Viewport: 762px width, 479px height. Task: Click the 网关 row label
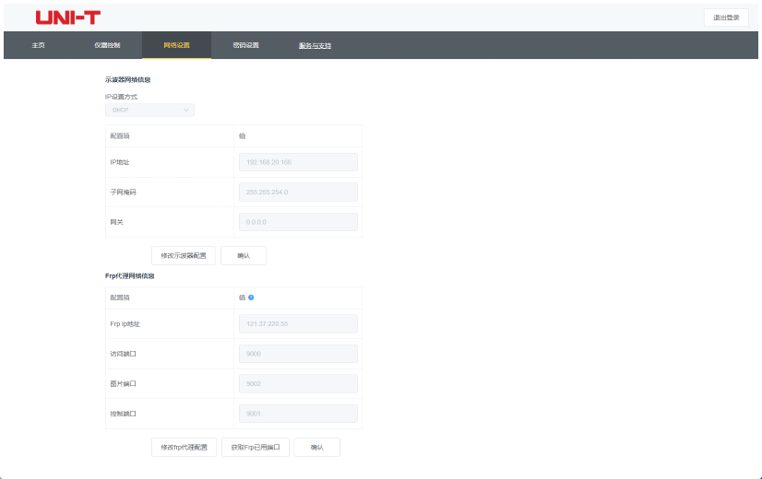click(117, 222)
